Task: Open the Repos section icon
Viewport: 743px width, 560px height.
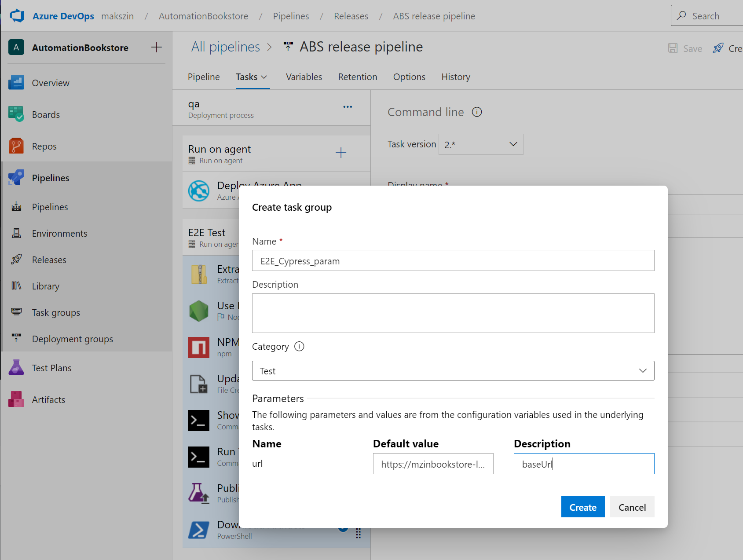Action: click(x=16, y=146)
